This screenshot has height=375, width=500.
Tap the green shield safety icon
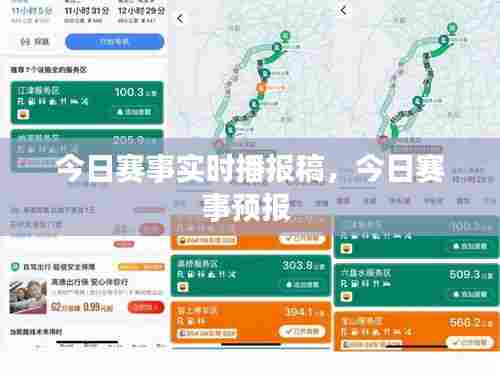(15, 267)
